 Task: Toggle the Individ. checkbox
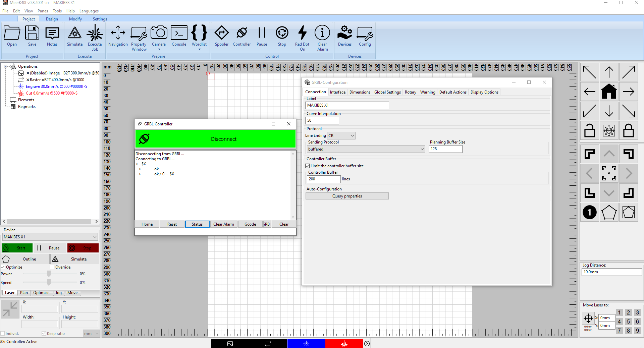click(3, 334)
